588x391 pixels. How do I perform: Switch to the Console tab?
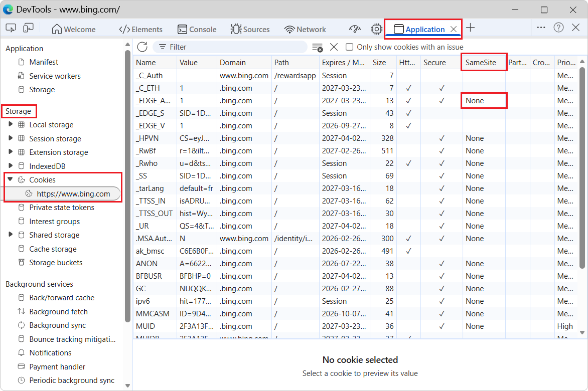click(197, 29)
